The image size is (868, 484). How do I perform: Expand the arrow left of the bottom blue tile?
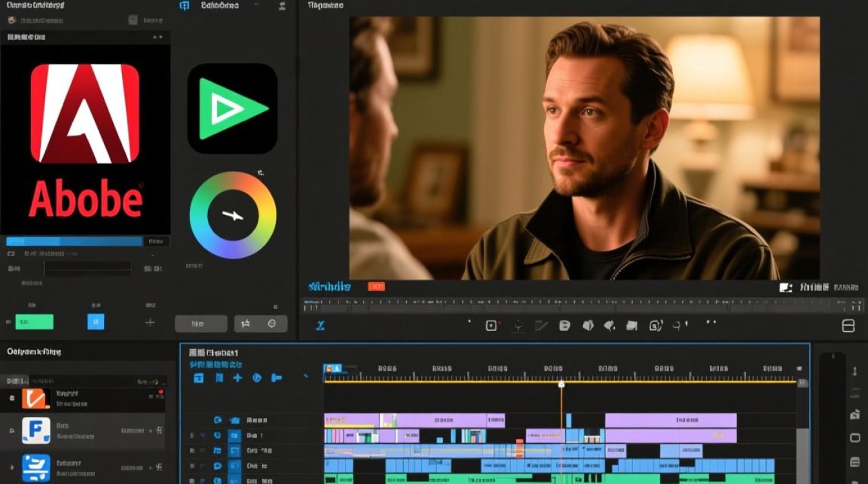click(12, 466)
